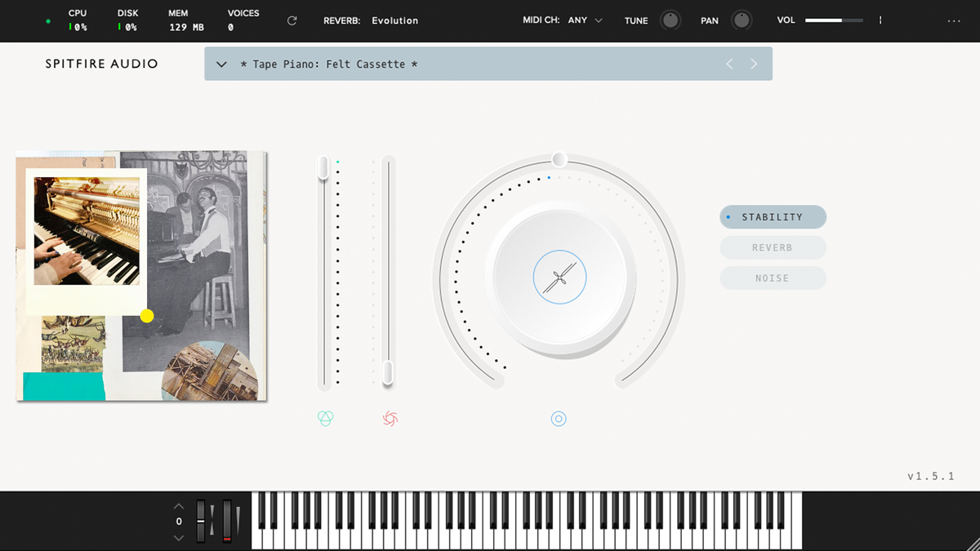Enable the STABILITY effect
980x551 pixels.
coord(773,217)
